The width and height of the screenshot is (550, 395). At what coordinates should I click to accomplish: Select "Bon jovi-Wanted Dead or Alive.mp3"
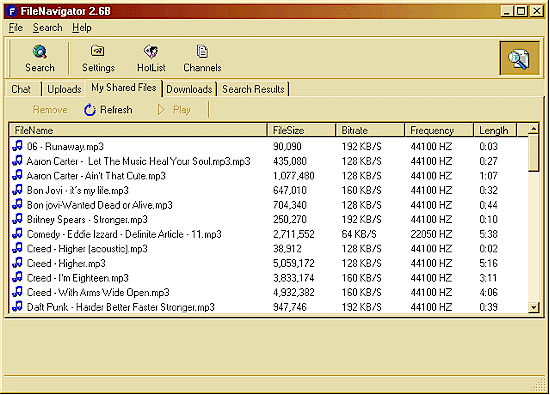100,205
